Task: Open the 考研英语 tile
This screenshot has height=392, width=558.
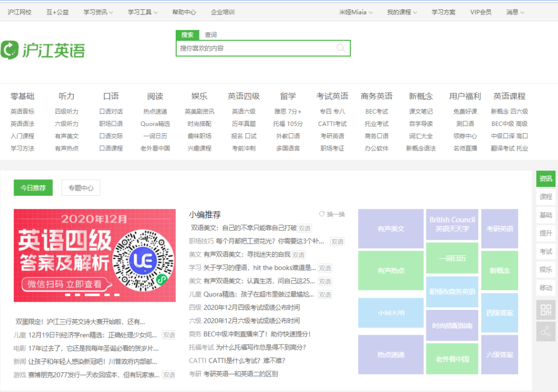Action: click(x=500, y=229)
